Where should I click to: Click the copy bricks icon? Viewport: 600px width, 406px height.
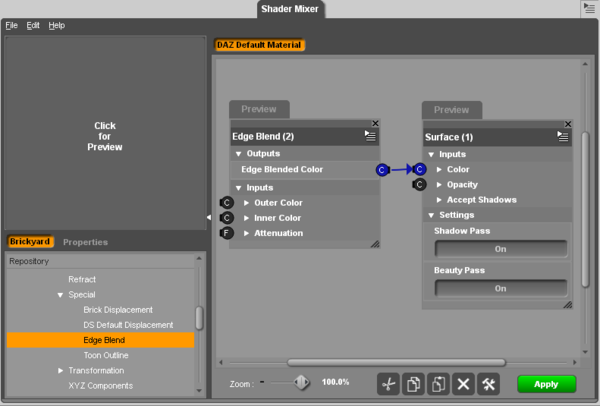[413, 384]
